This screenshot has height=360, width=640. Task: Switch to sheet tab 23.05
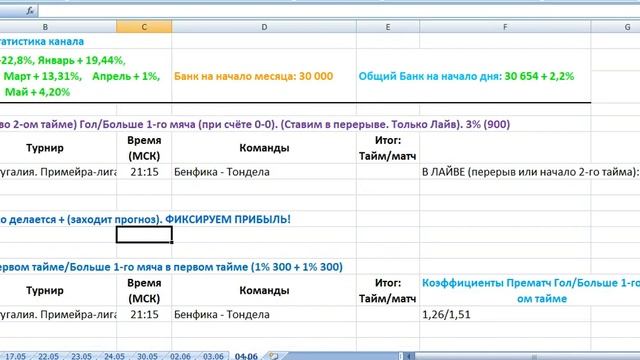(x=81, y=356)
